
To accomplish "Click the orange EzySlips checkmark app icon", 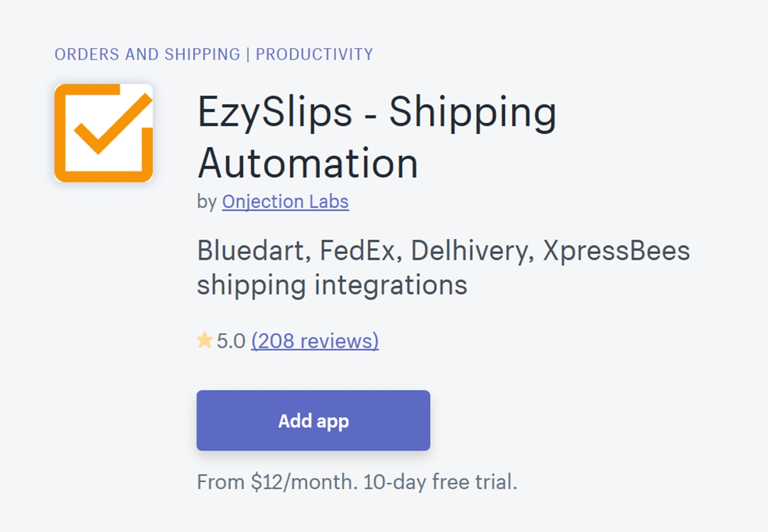I will (104, 133).
